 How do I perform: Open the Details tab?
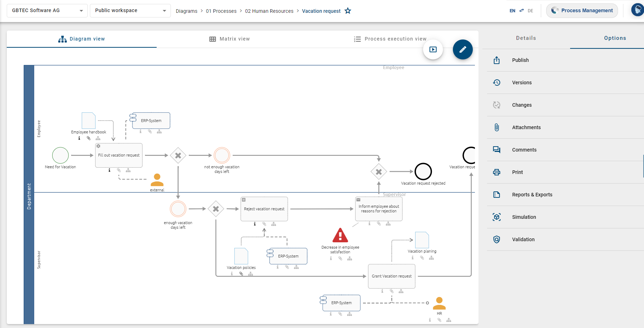click(526, 38)
